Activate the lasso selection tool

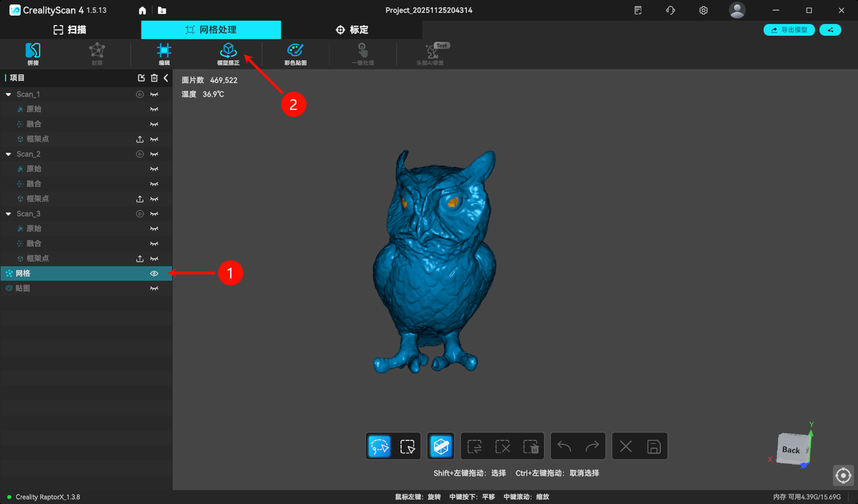tap(379, 446)
